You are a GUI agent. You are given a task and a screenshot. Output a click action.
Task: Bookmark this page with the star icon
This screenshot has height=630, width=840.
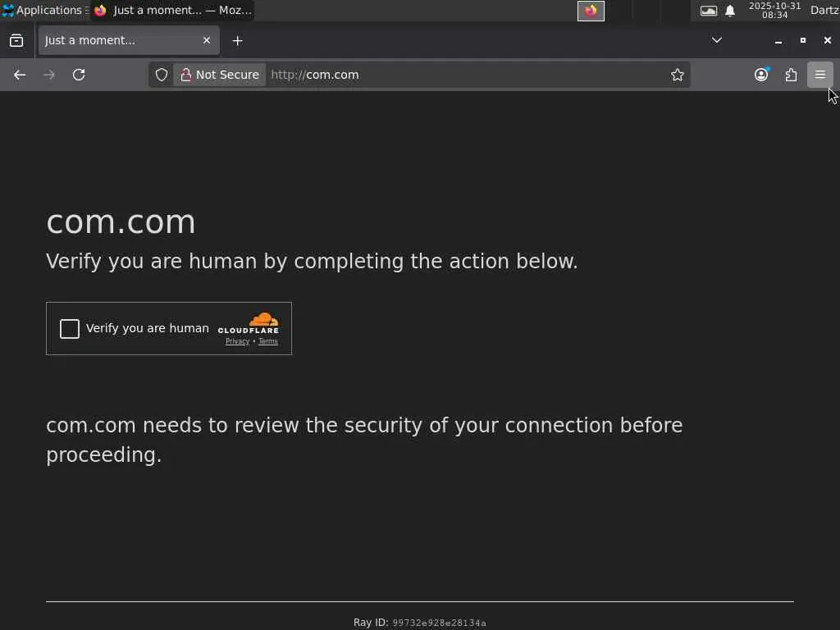[x=677, y=75]
